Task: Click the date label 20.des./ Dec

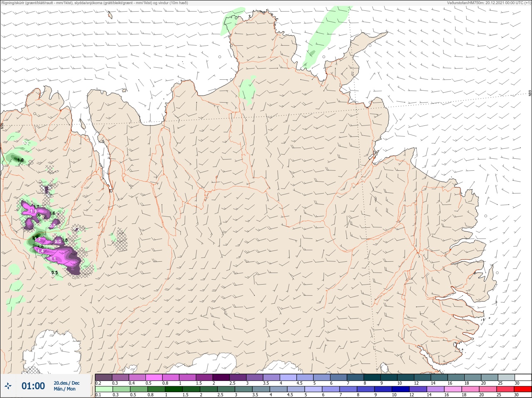Action: (x=66, y=383)
